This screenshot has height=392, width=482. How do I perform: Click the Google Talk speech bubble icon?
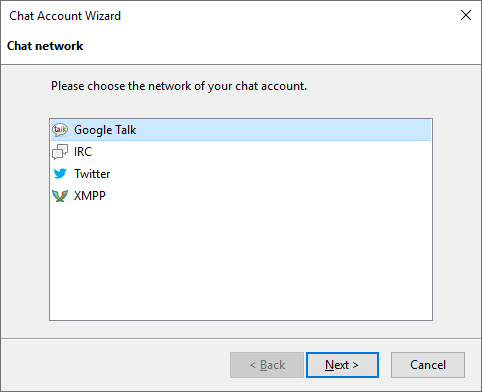[x=60, y=130]
